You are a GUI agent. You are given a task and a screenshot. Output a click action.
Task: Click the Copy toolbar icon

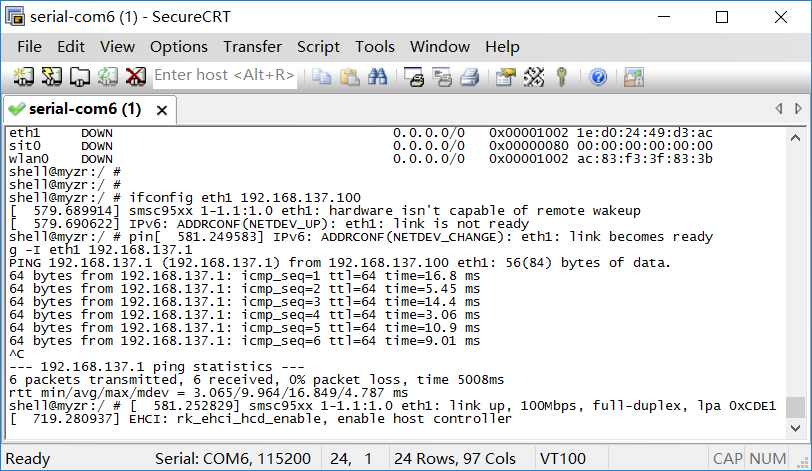322,77
